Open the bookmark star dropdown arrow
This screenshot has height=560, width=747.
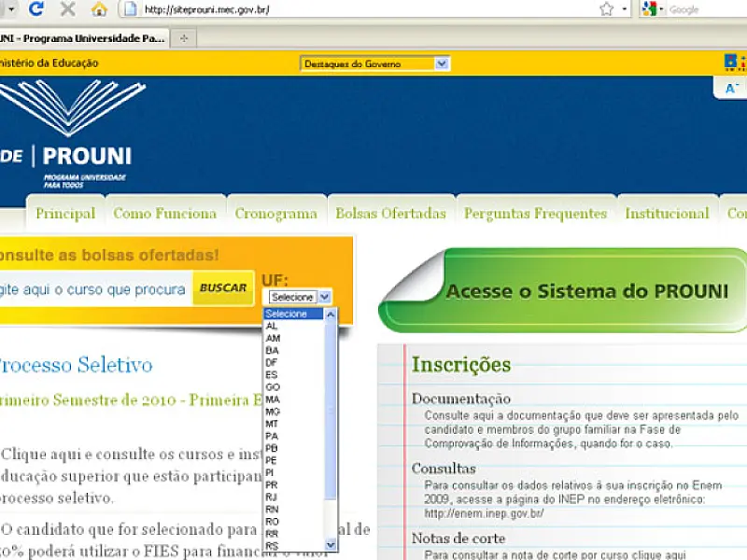coord(624,9)
